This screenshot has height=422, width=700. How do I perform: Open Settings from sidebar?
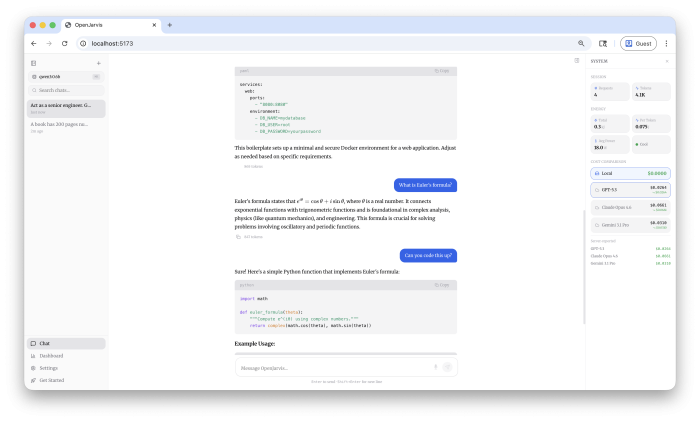point(48,368)
